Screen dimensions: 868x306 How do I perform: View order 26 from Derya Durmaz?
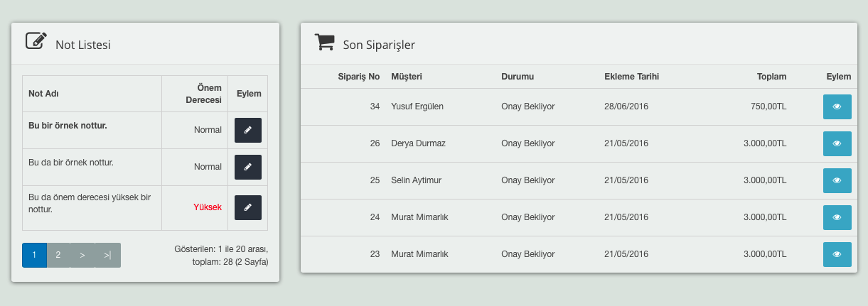tap(837, 143)
